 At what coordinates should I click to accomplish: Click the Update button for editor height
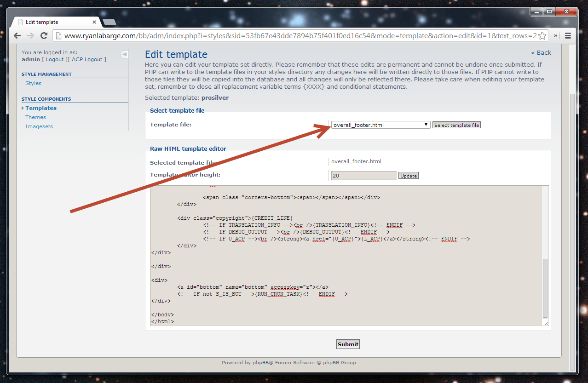[408, 176]
